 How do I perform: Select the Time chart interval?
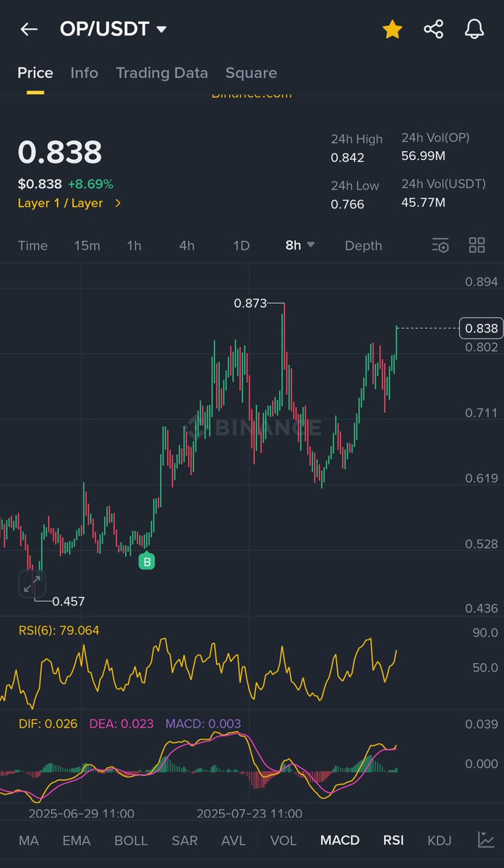click(33, 246)
